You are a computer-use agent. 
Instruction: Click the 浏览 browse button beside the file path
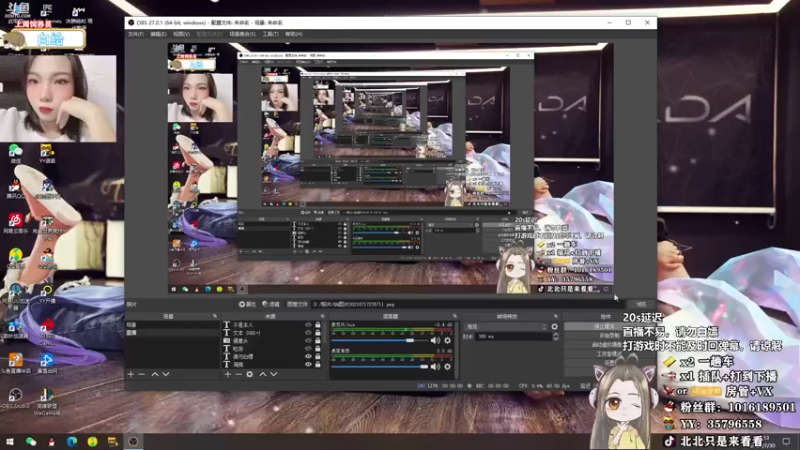pos(641,304)
